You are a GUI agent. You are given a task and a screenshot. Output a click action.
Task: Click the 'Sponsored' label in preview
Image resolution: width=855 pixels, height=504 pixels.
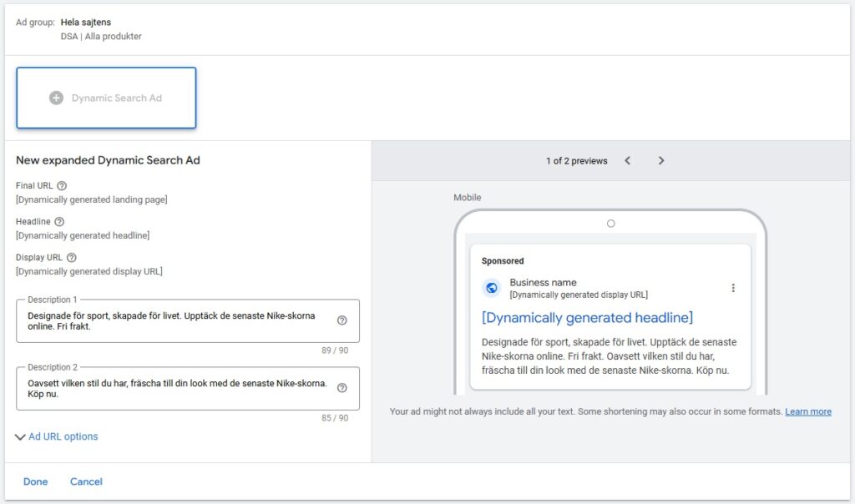(x=502, y=261)
